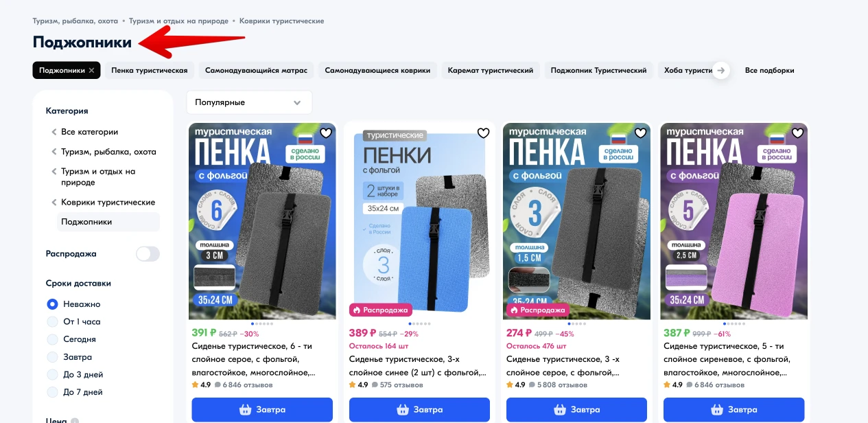The width and height of the screenshot is (868, 423).
Task: Open the Популярные sorting dropdown
Action: coord(249,102)
